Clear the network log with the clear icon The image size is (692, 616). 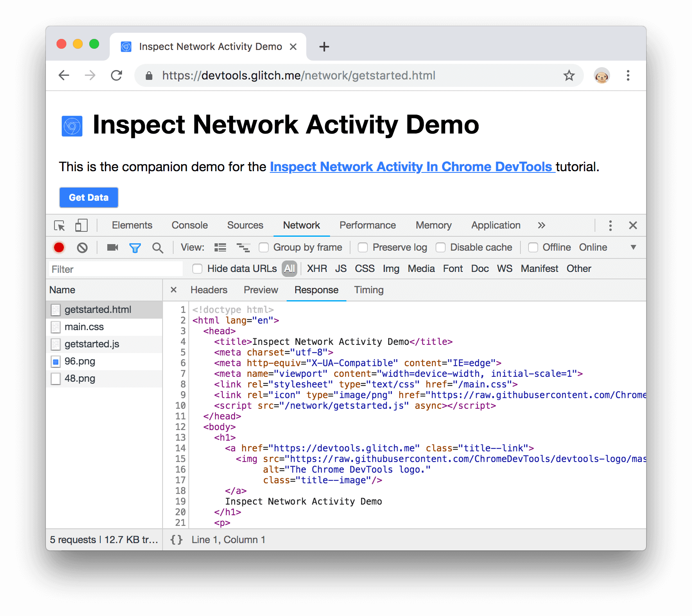(x=83, y=247)
